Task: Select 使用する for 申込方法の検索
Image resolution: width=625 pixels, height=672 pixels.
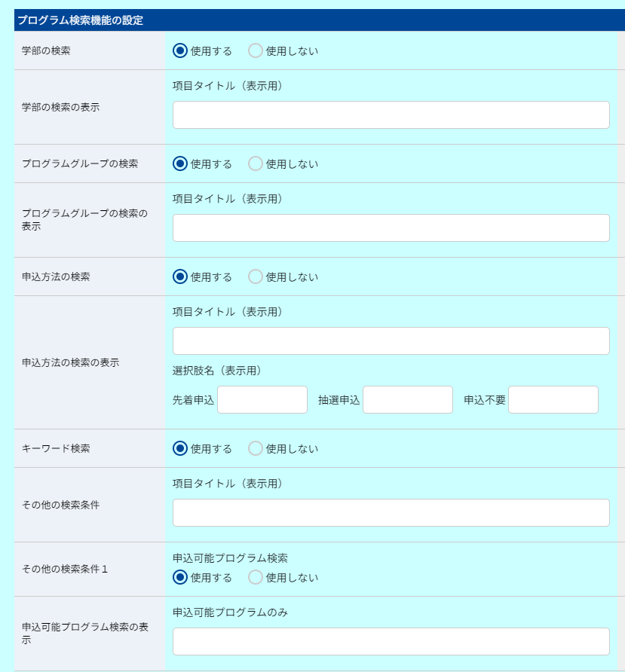Action: tap(179, 276)
